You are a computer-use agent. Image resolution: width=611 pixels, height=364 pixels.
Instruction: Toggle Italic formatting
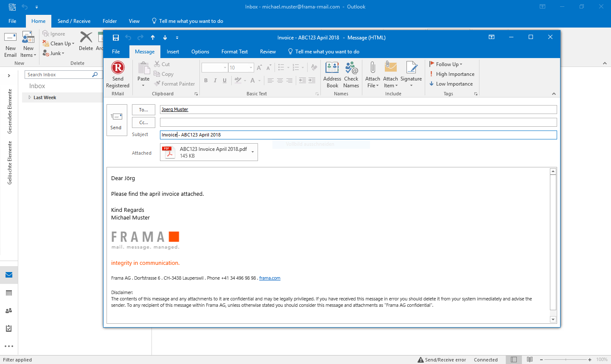(215, 81)
